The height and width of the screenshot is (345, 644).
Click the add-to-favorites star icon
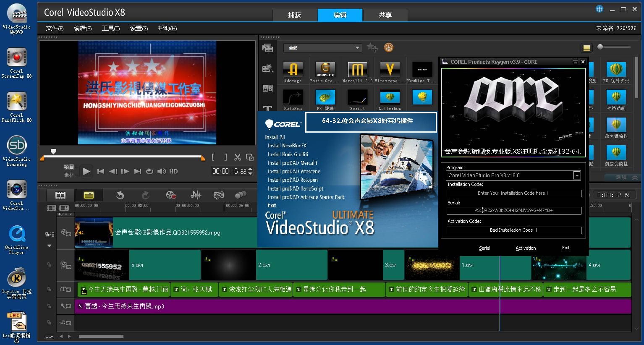pyautogui.click(x=372, y=47)
